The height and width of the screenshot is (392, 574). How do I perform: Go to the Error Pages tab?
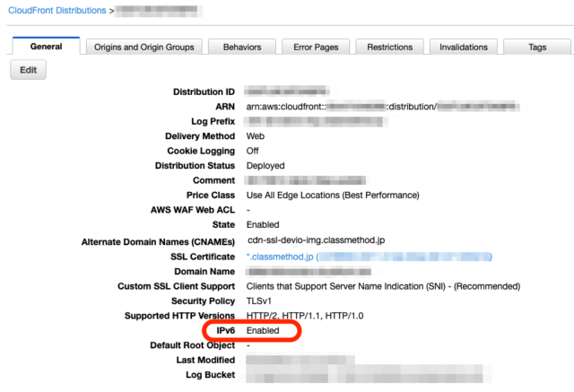click(315, 48)
